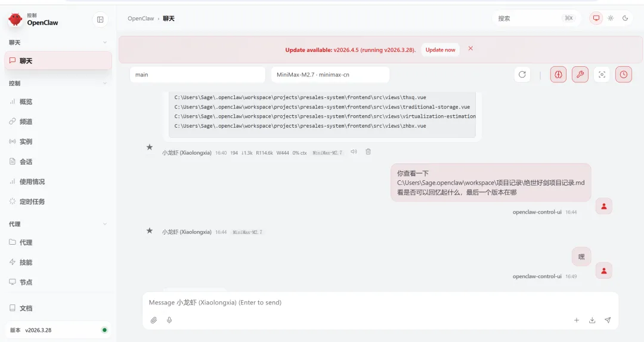This screenshot has width=644, height=342.
Task: Click the traditional-storage.vue file path line
Action: (x=322, y=107)
